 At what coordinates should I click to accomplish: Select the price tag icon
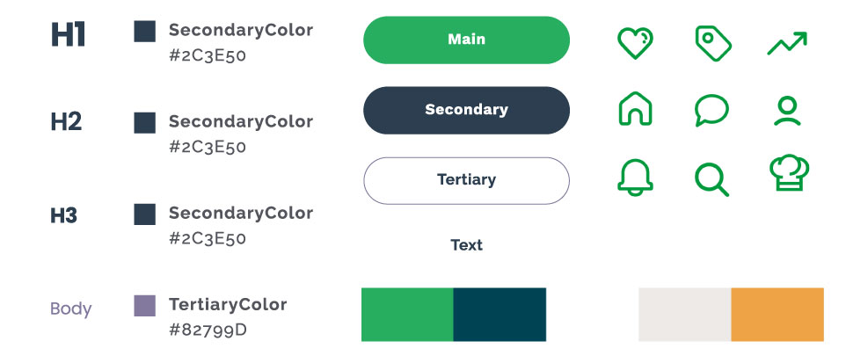(713, 43)
